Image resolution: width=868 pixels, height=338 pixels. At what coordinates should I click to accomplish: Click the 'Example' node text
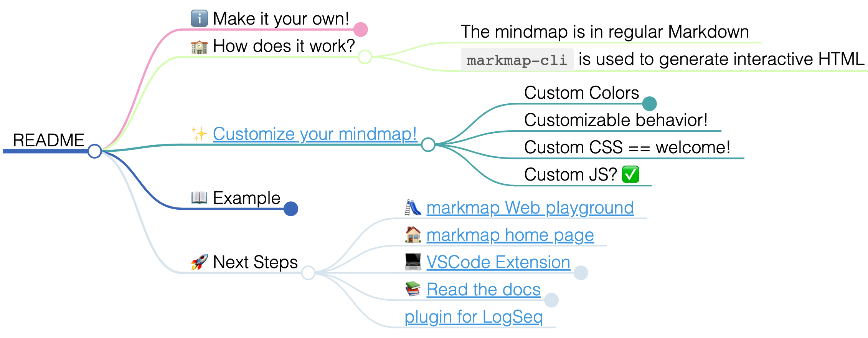[x=246, y=198]
